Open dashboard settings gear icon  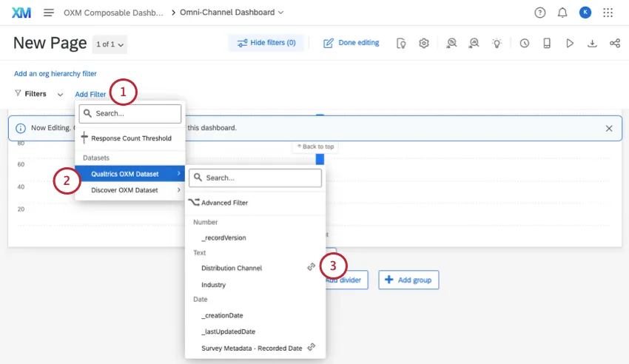point(424,43)
